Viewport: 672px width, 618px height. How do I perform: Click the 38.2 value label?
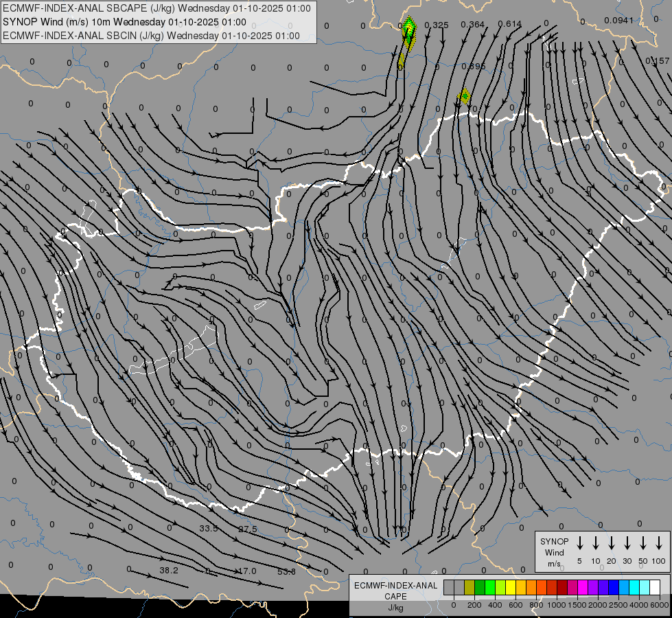168,571
